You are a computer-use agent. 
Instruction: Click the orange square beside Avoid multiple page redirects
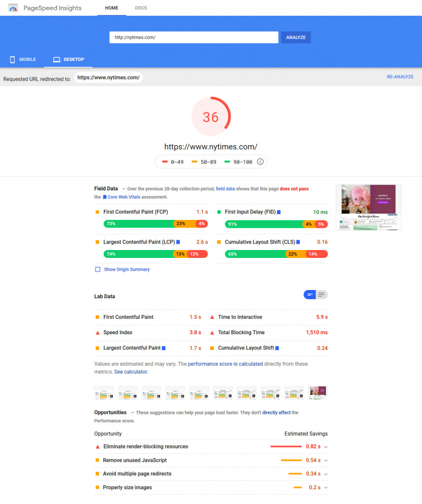pyautogui.click(x=97, y=474)
